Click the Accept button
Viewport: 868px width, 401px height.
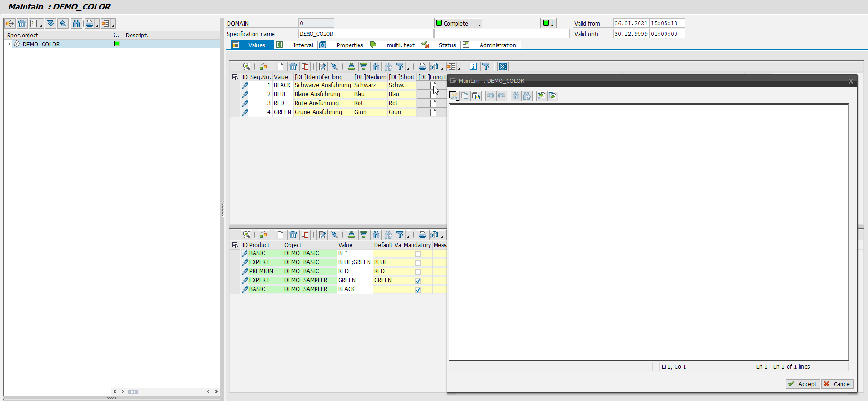tap(803, 384)
